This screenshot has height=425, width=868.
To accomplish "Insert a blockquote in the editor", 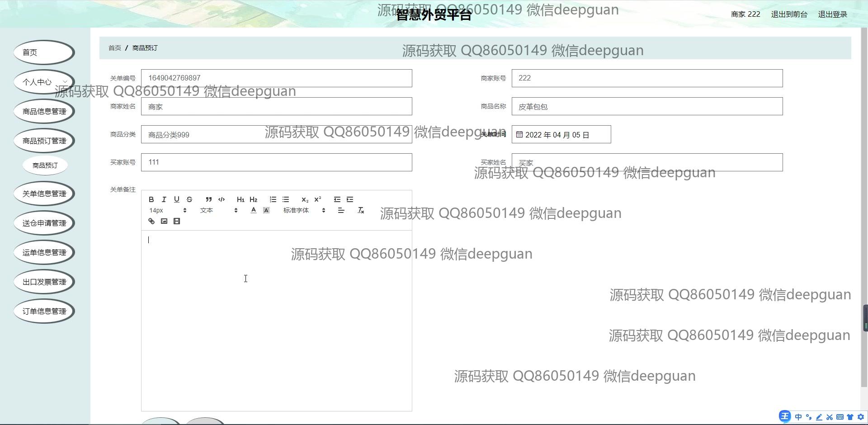I will 208,199.
